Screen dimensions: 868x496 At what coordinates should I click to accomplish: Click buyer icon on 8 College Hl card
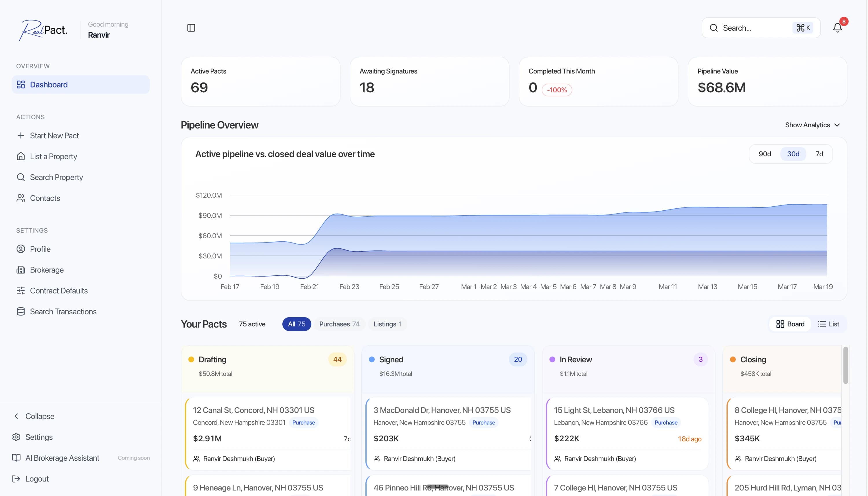point(738,459)
